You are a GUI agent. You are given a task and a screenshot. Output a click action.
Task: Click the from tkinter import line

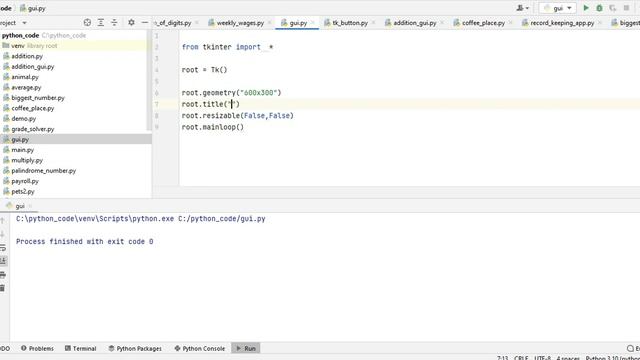click(227, 47)
